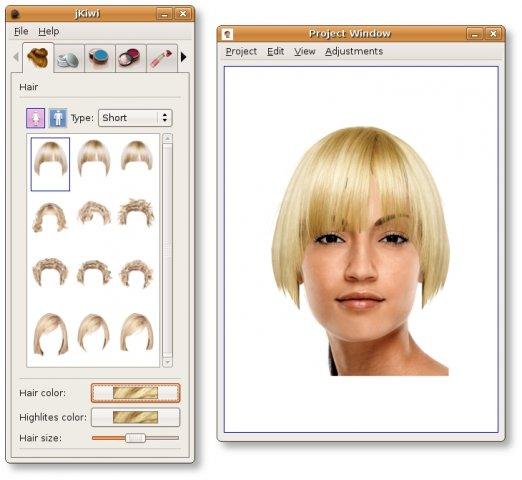Screen dimensions: 522x480
Task: Click the jKiwi window title icon
Action: tap(15, 14)
